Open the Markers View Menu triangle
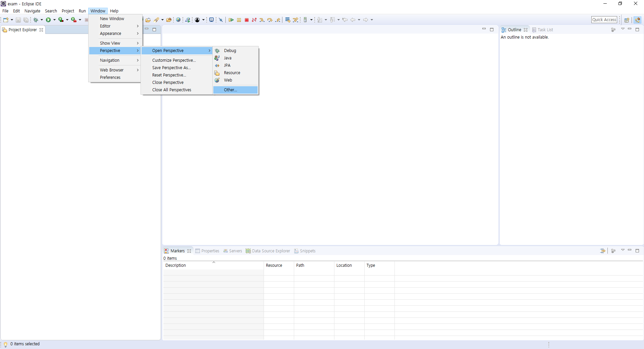The image size is (644, 349). [623, 250]
